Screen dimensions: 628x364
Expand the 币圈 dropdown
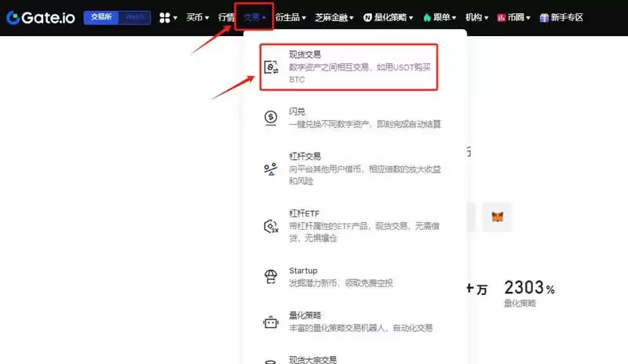pyautogui.click(x=513, y=17)
